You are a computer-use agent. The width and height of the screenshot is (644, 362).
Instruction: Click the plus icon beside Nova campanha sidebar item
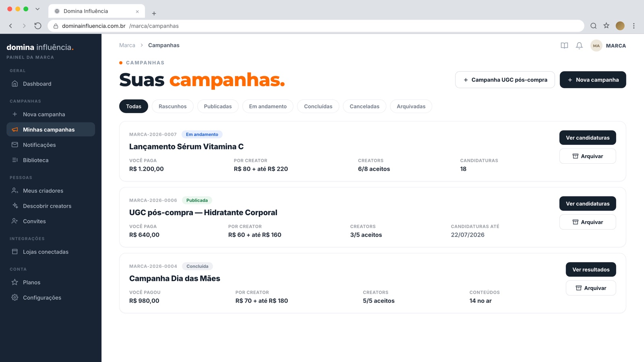tap(15, 114)
